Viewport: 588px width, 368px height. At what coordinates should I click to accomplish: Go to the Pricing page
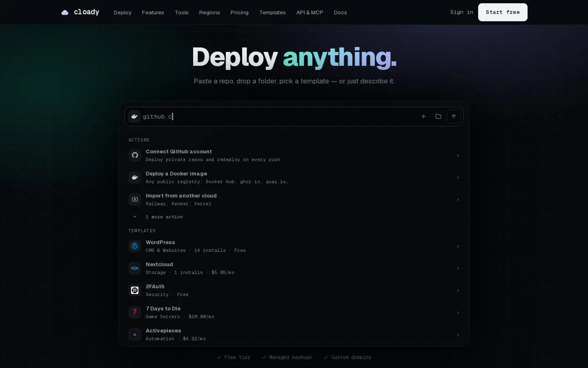239,13
